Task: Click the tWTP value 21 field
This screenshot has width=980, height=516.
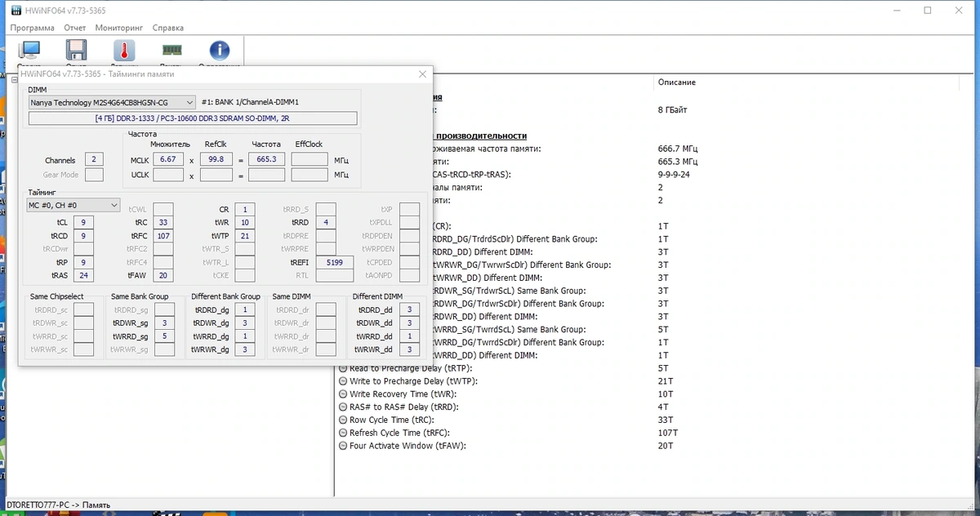Action: [x=244, y=236]
